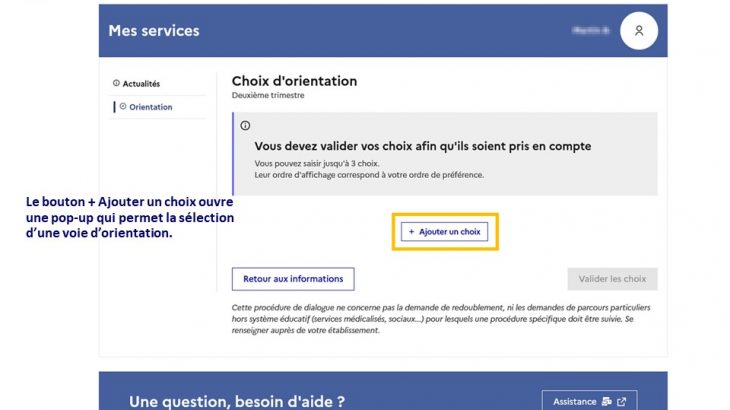Select the Orientation sidebar entry
730x410 pixels.
tap(150, 107)
